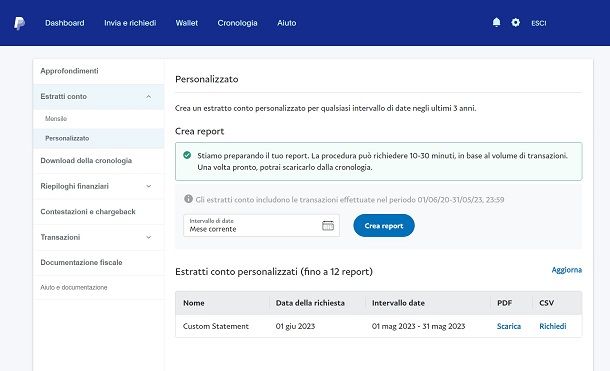Open Documentazione fiscale
The height and width of the screenshot is (371, 610).
(x=81, y=262)
